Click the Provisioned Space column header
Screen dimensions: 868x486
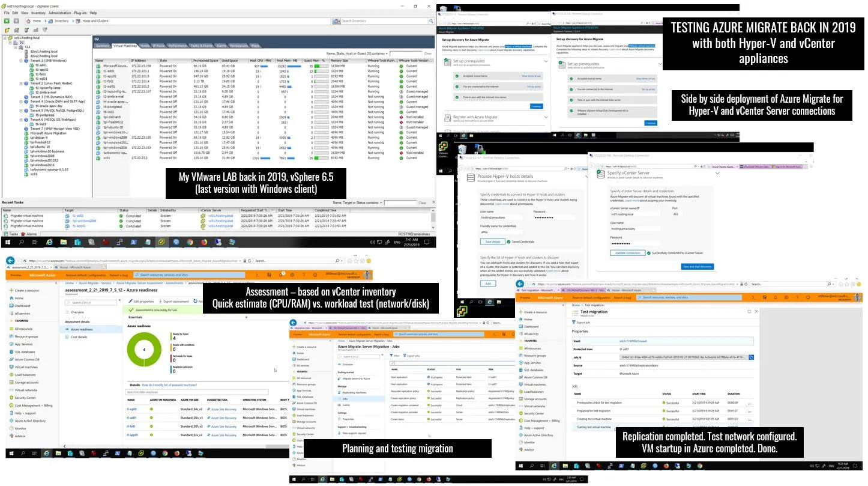click(206, 61)
